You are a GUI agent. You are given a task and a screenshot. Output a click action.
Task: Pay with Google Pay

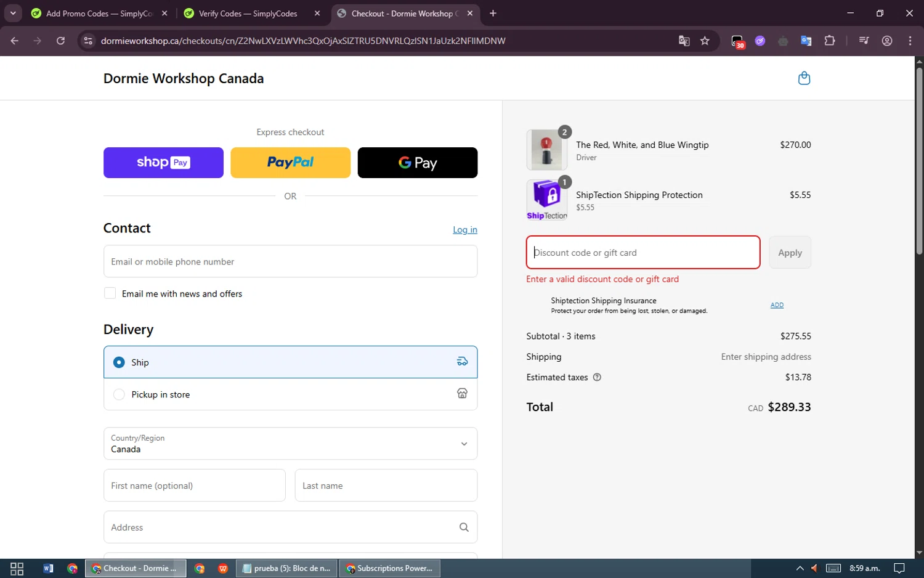pyautogui.click(x=418, y=163)
